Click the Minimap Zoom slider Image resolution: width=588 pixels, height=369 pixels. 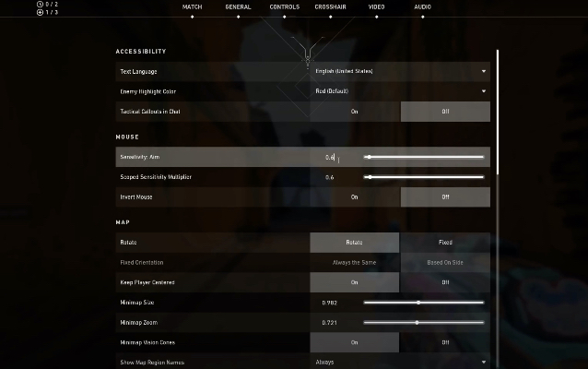coord(424,323)
